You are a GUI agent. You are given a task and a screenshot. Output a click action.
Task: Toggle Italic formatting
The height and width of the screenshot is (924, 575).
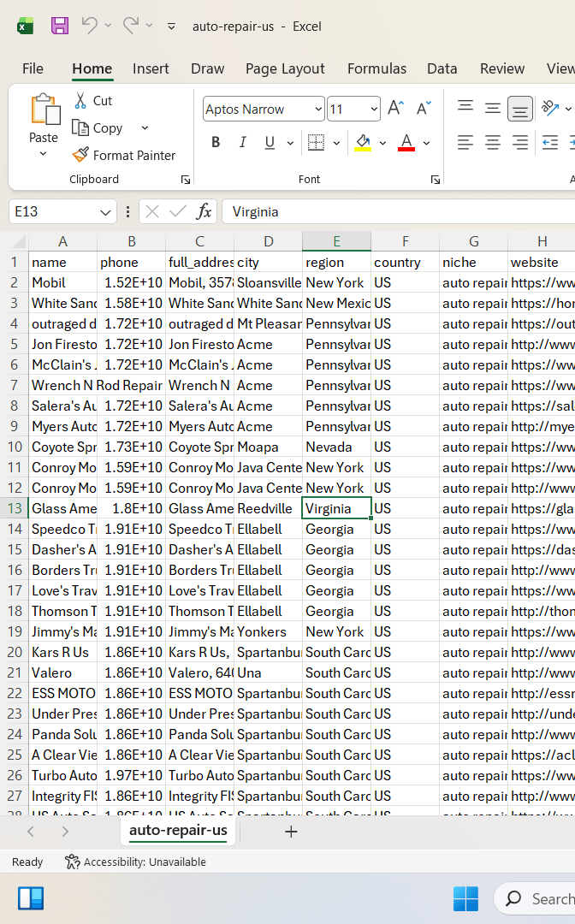pos(243,142)
